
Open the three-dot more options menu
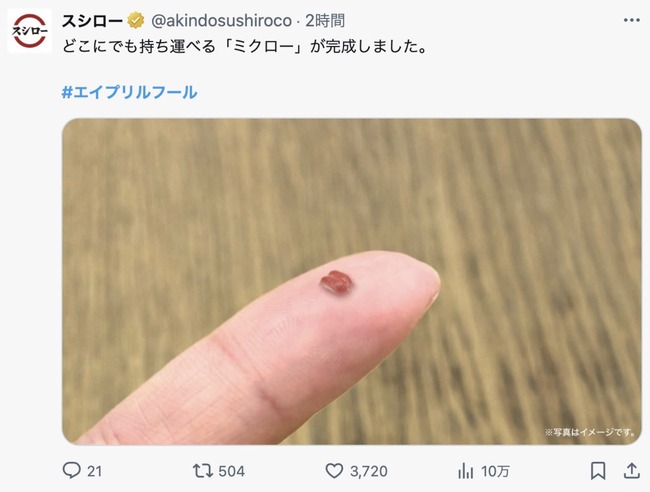(631, 20)
